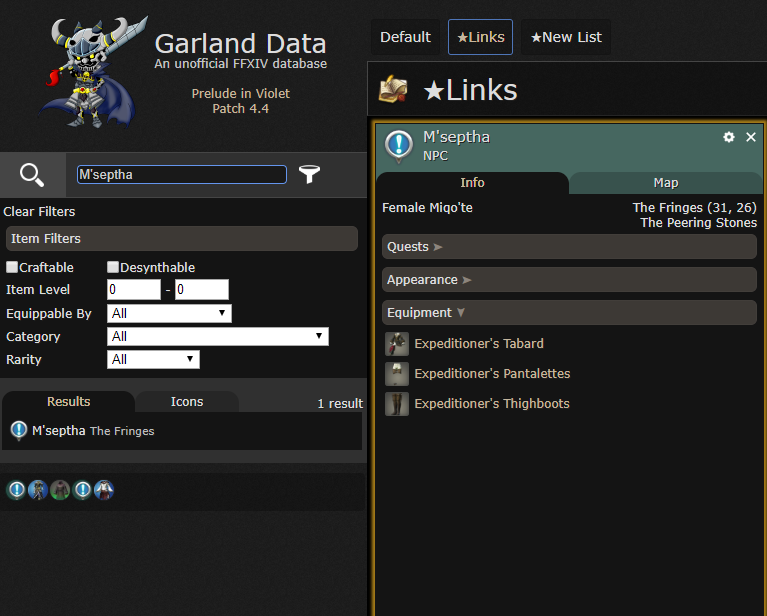Collapse the Equipment section
This screenshot has height=616, width=767.
click(569, 312)
